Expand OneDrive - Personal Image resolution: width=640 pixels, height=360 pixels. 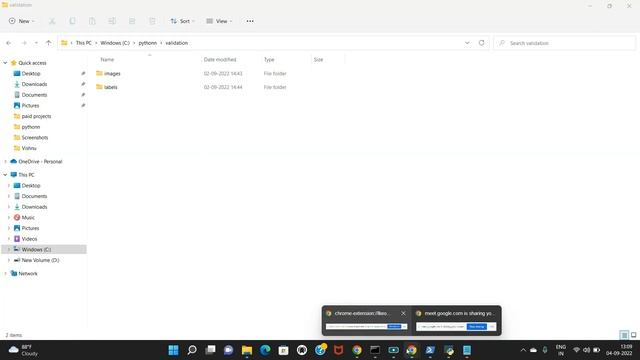5,162
